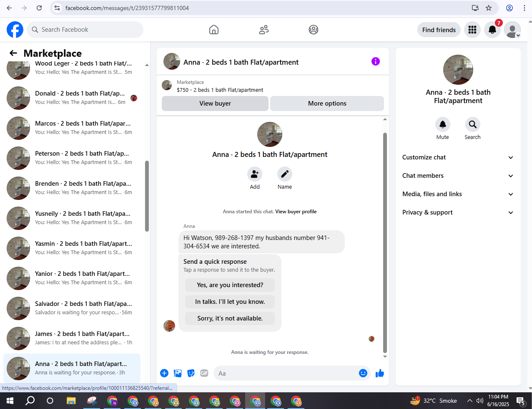
Task: Expand the Customize chat section
Action: click(x=458, y=157)
